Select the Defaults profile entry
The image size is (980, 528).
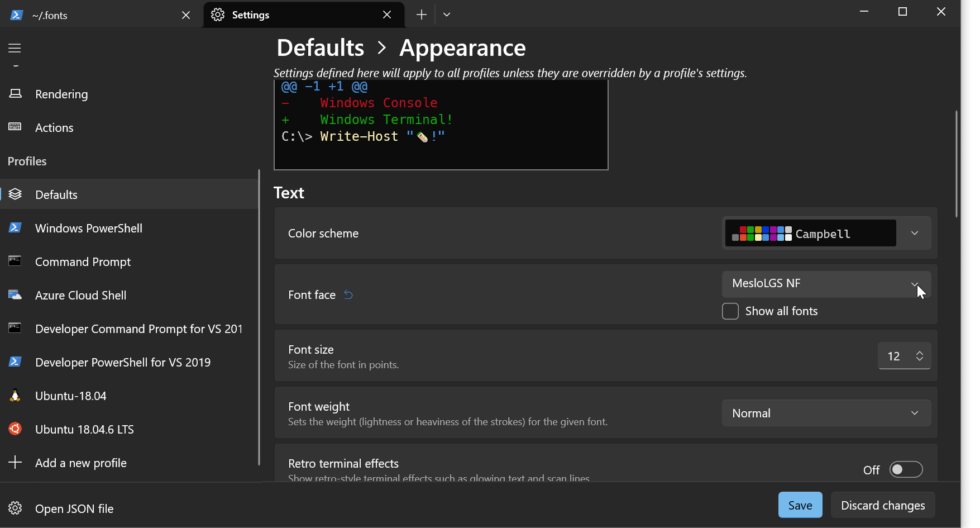tap(56, 194)
